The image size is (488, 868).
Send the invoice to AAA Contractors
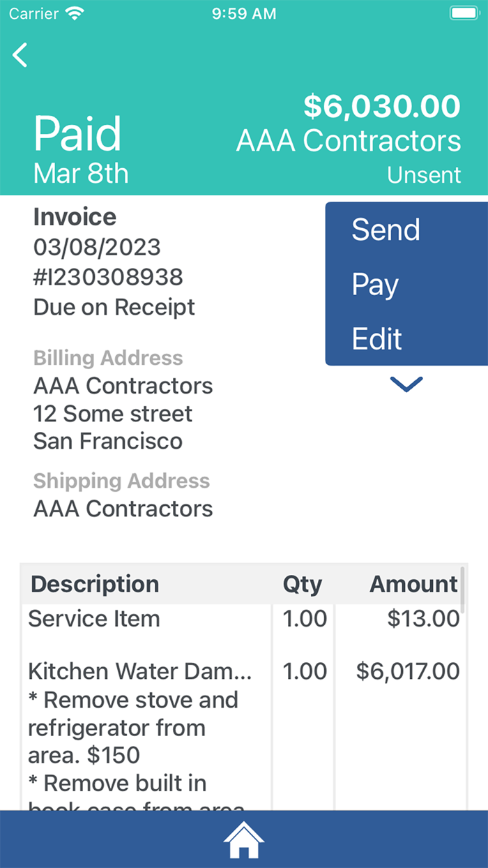tap(386, 230)
